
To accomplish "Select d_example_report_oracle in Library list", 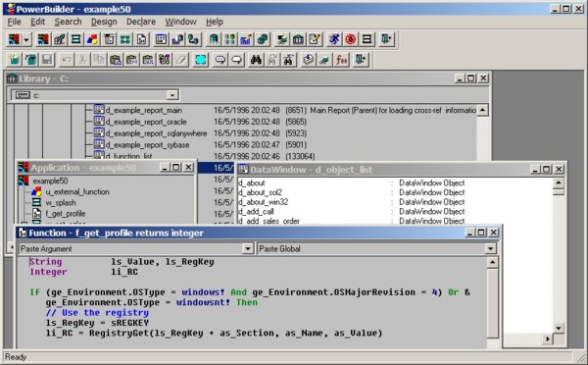I will (x=146, y=122).
